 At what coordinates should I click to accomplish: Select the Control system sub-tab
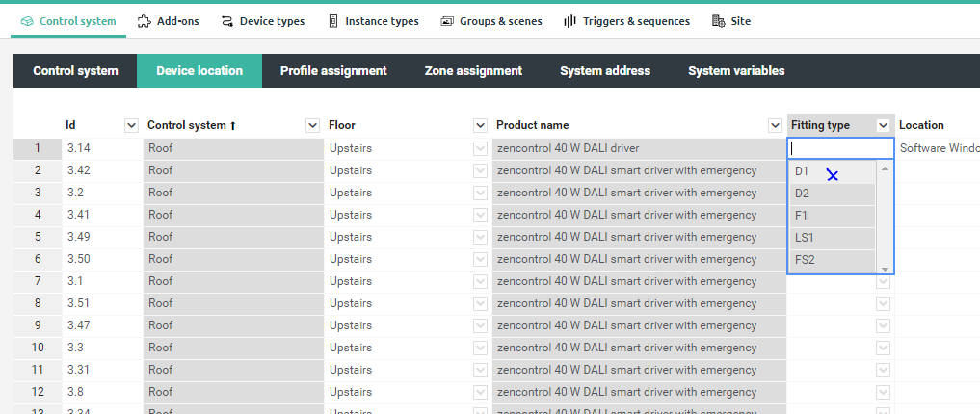pos(75,71)
